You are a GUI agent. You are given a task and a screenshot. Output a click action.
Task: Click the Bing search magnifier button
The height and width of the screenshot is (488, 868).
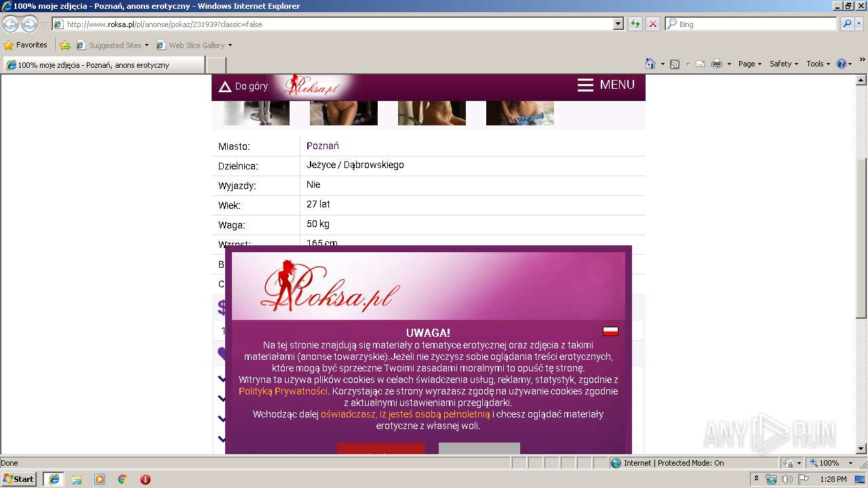tap(847, 24)
